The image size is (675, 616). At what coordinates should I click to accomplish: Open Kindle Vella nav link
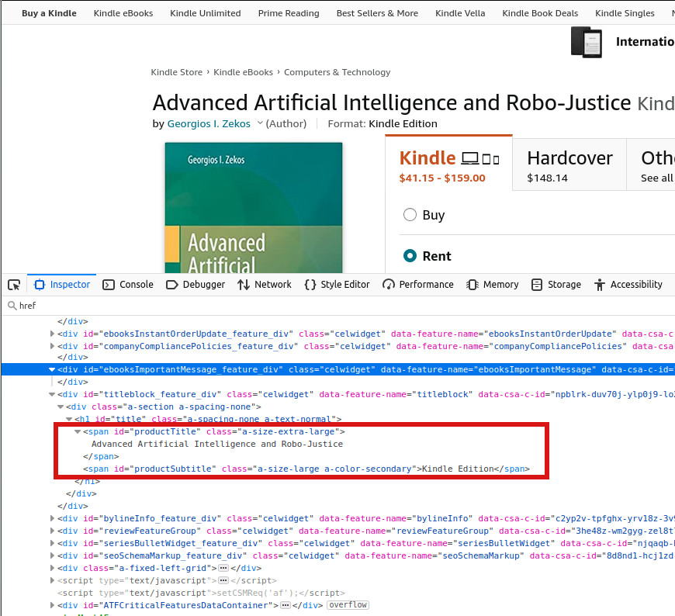(460, 13)
